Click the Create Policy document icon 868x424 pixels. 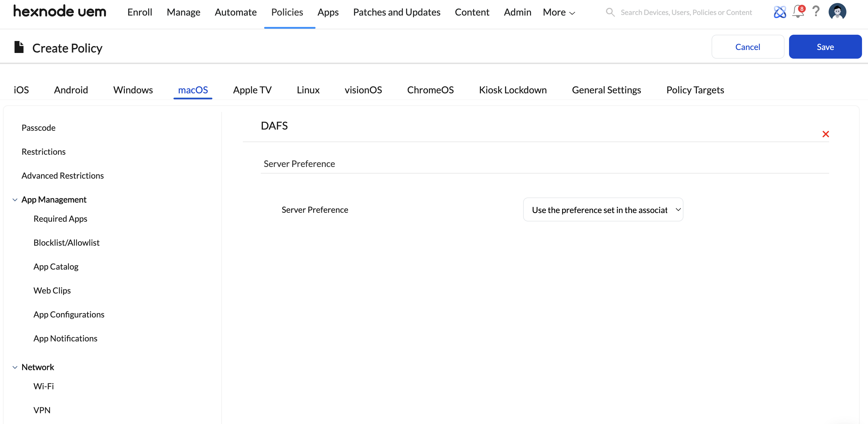pyautogui.click(x=19, y=47)
